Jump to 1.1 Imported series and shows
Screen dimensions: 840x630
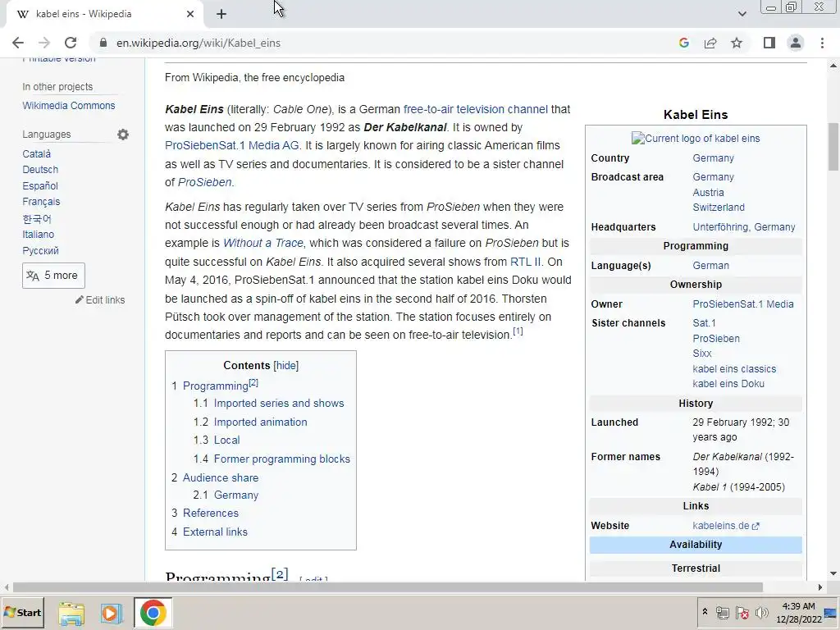tap(279, 404)
